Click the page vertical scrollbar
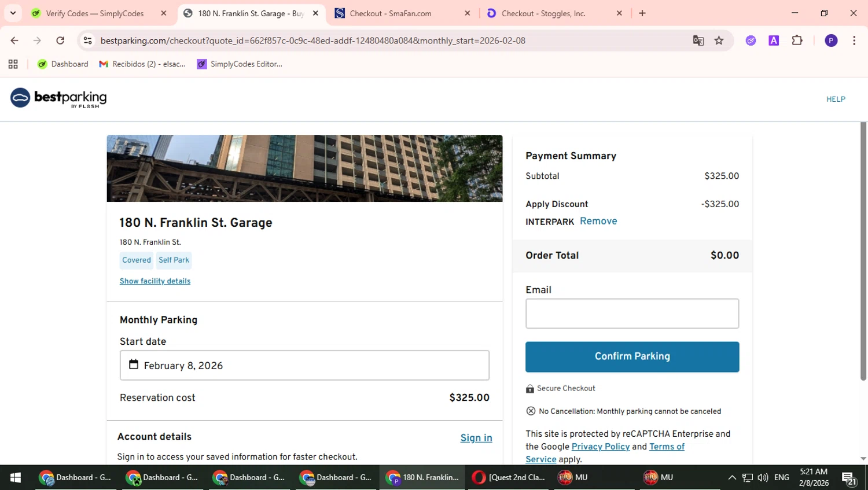Screen dimensions: 868x490 click(863, 252)
